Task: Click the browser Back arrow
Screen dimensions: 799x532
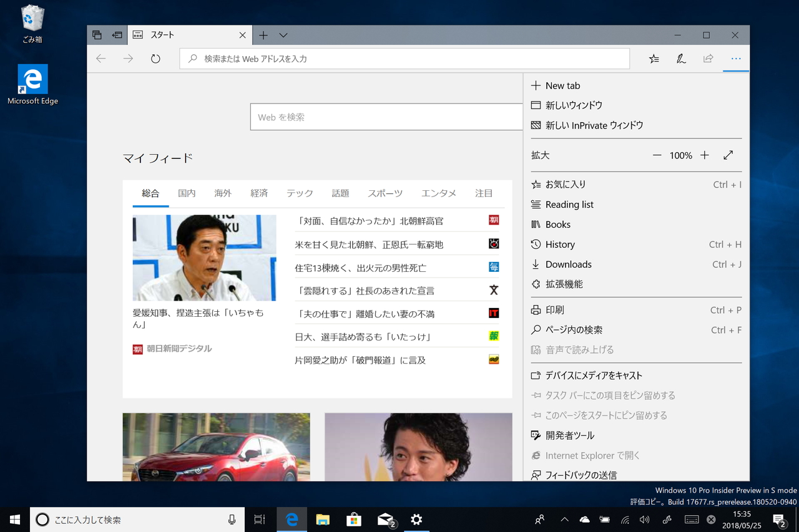Action: [101, 59]
